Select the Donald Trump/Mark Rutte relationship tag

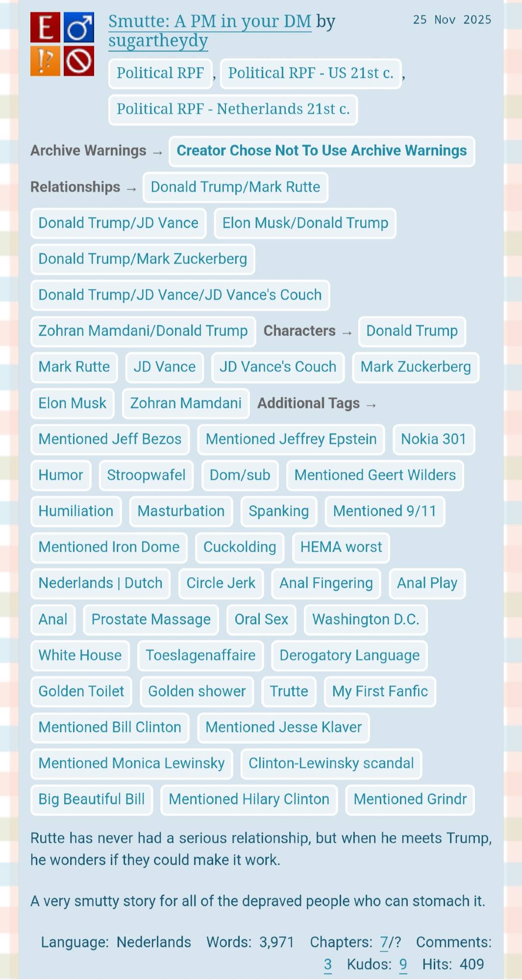(x=235, y=187)
